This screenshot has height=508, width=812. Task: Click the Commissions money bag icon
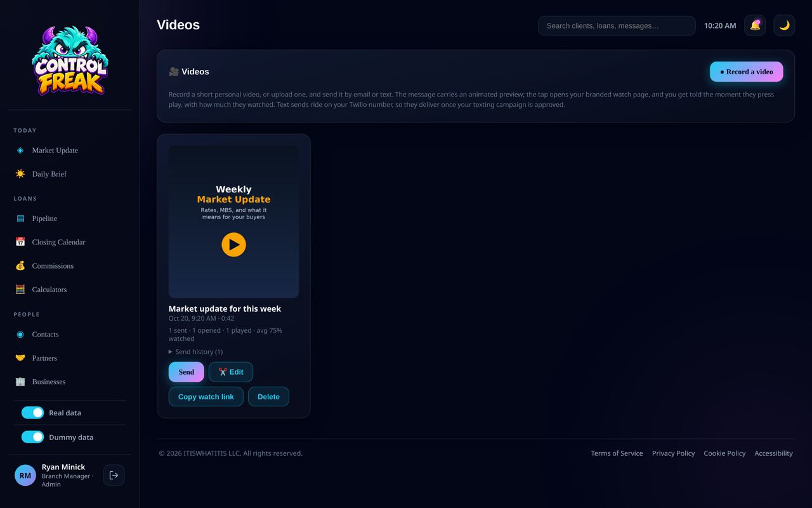[20, 266]
